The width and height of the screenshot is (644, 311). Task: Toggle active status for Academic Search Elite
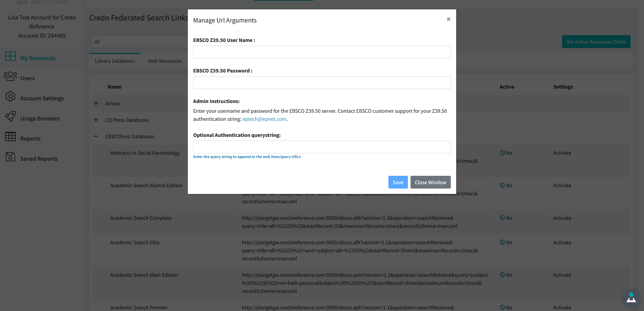506,243
